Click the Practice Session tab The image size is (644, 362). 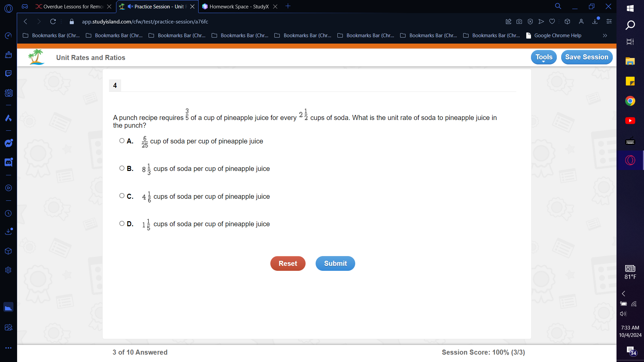(x=155, y=6)
